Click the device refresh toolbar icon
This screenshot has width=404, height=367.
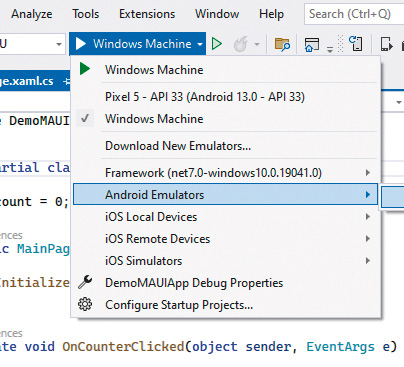356,44
